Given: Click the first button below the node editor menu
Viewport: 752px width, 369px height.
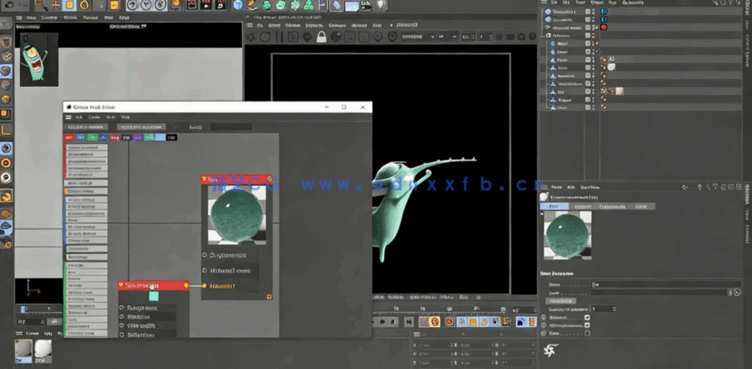Looking at the screenshot, I should (86, 127).
